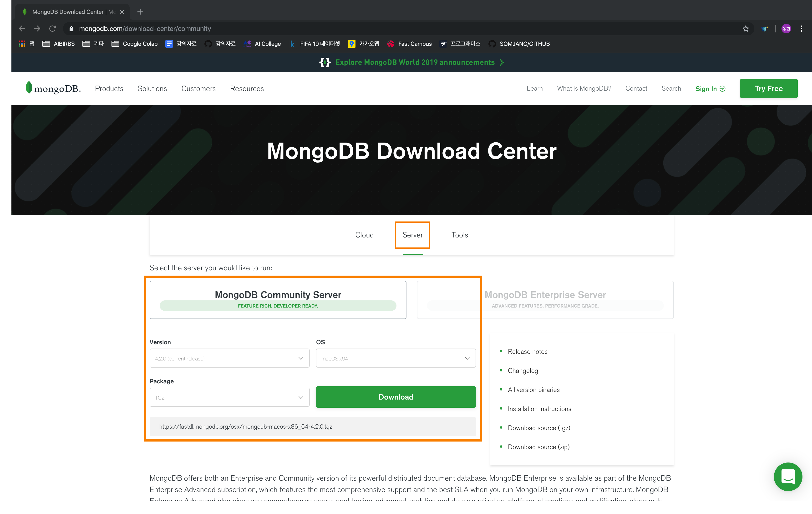This screenshot has width=812, height=514.
Task: Open the Chrome three-dot menu
Action: coord(802,29)
